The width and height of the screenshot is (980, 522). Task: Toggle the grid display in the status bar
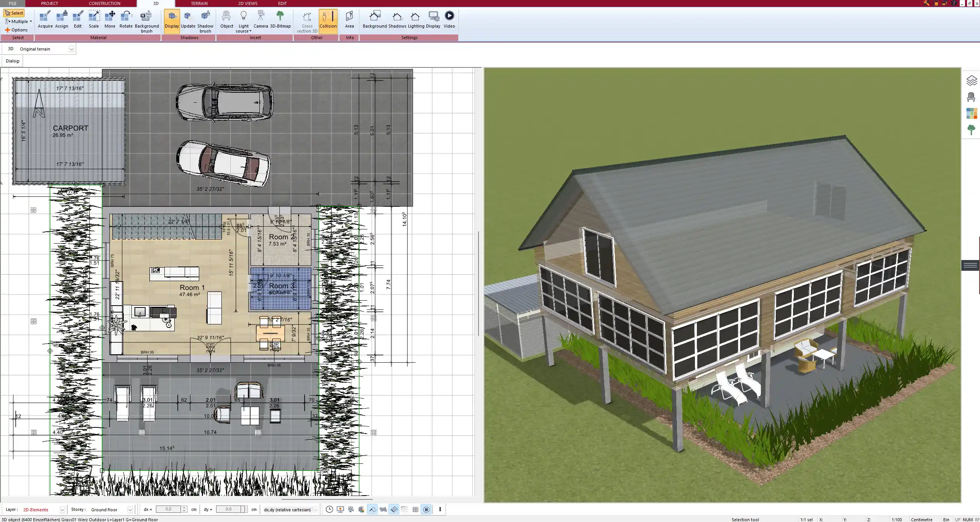click(415, 509)
